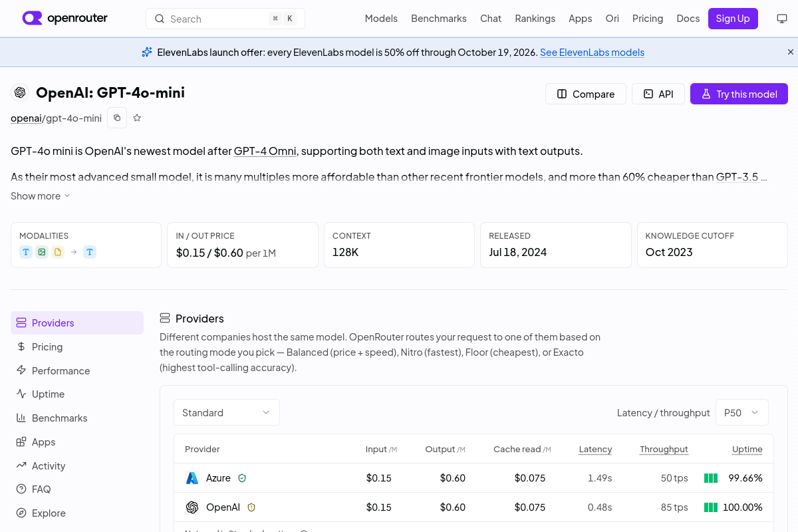This screenshot has height=532, width=798.
Task: Open the GPT-4 Omni link
Action: click(266, 151)
